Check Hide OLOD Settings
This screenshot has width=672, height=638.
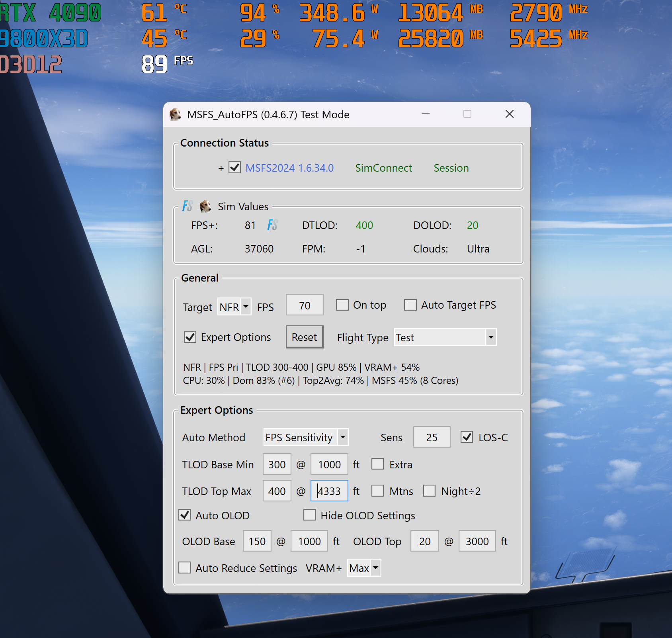310,515
